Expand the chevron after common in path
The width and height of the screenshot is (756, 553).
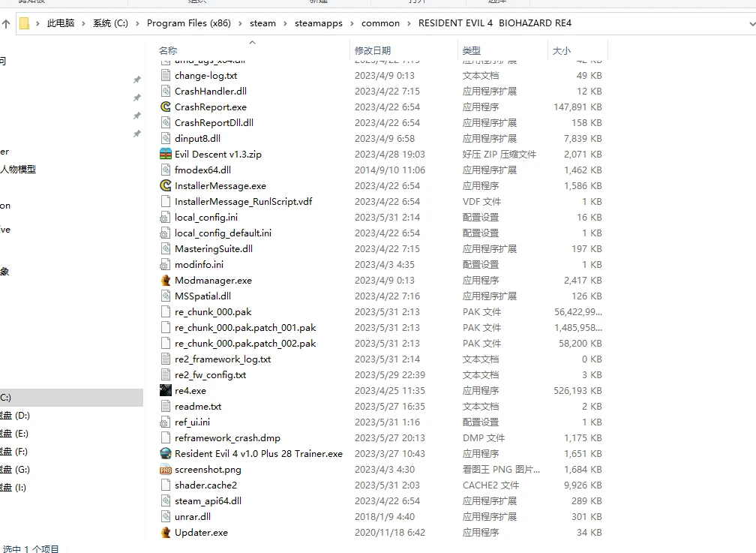pyautogui.click(x=409, y=23)
